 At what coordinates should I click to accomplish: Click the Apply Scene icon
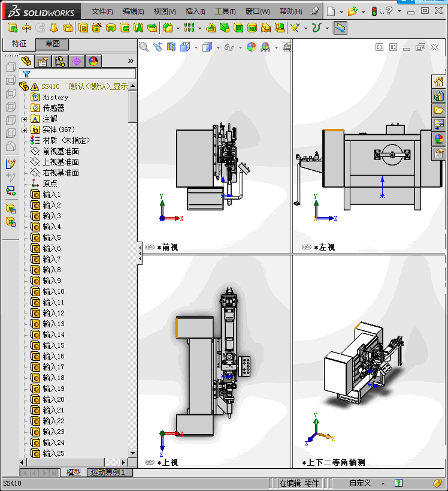click(265, 47)
